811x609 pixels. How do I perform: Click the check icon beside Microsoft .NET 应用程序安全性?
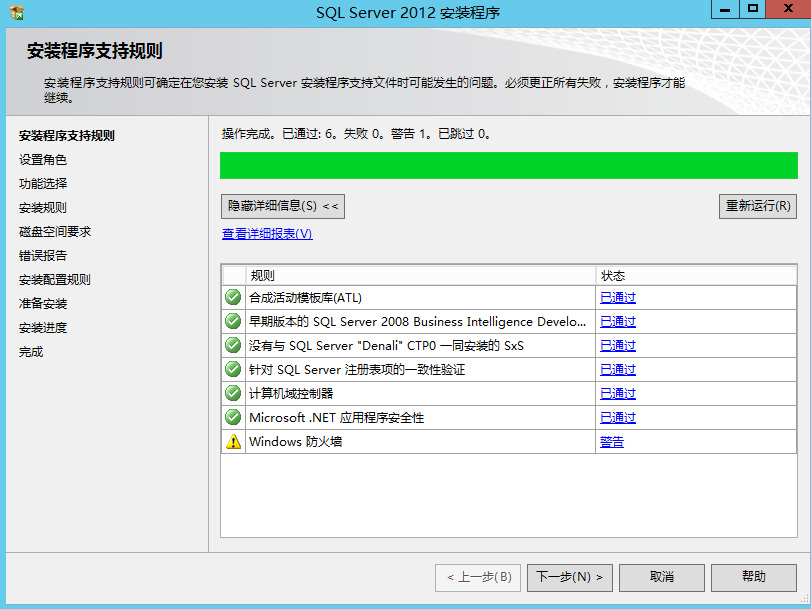click(232, 417)
